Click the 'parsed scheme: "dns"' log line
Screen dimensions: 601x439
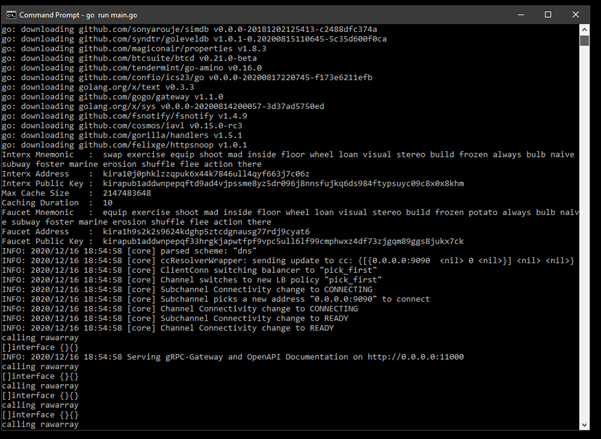129,251
